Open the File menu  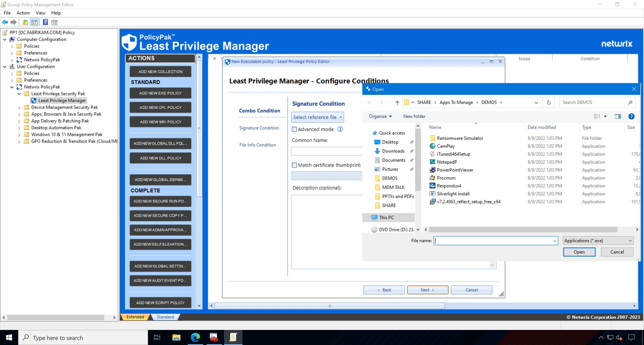[x=7, y=13]
